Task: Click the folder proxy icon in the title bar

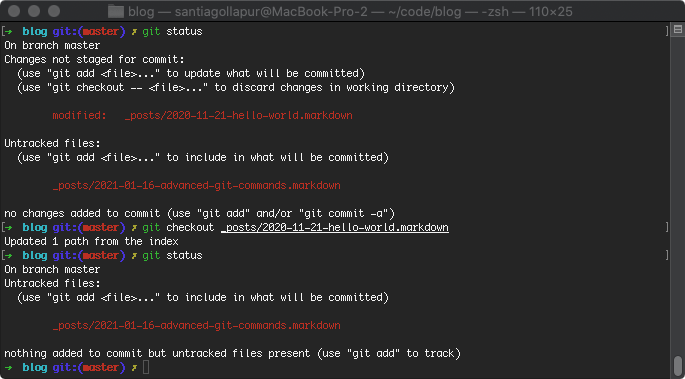Action: 116,11
